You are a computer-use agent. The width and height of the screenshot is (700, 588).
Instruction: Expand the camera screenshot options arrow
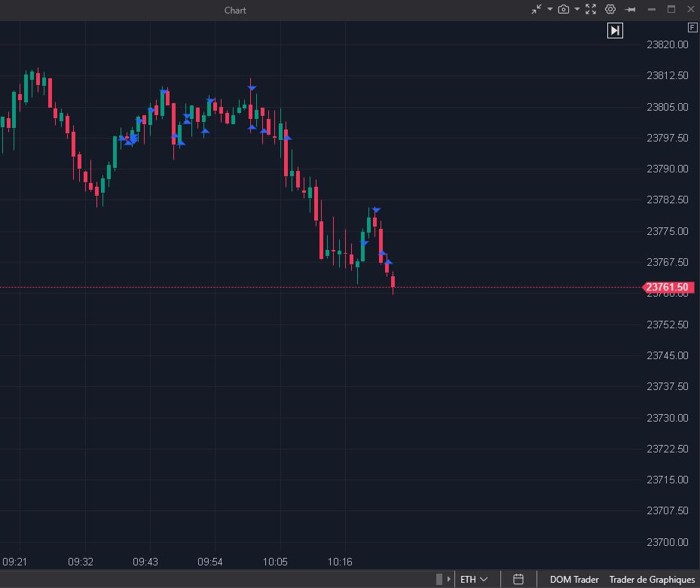[576, 9]
